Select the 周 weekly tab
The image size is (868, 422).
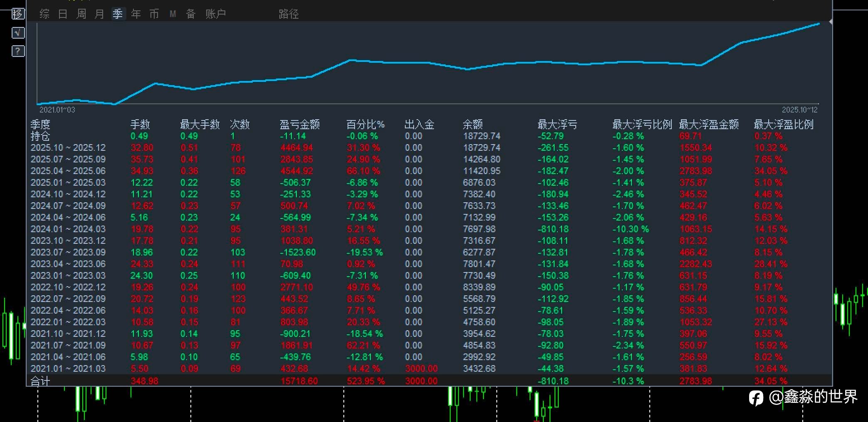point(81,14)
